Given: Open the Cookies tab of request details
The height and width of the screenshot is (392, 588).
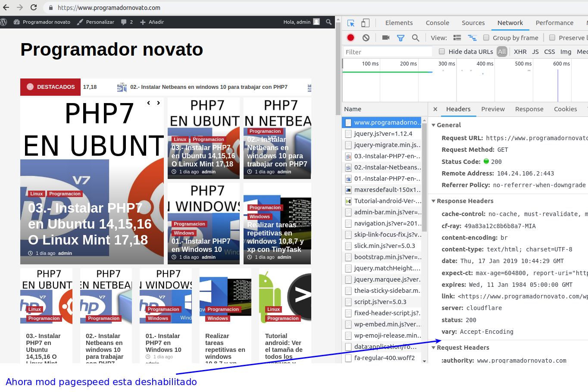Looking at the screenshot, I should (565, 109).
